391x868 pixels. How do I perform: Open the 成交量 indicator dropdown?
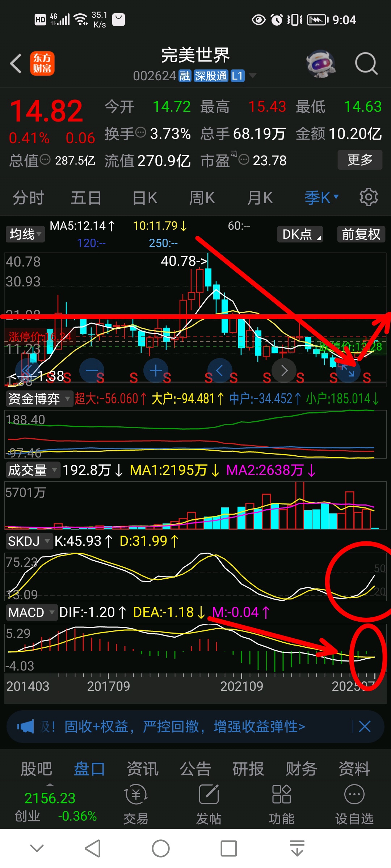click(x=33, y=470)
